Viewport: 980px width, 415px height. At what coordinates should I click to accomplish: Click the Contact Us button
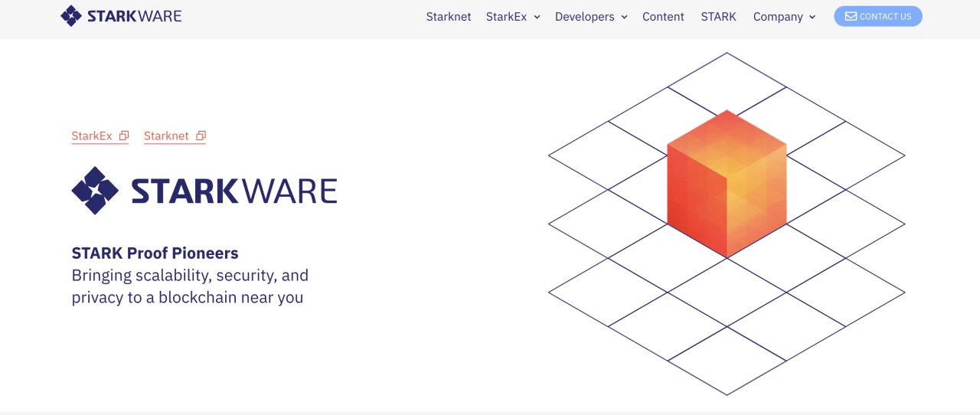[878, 16]
